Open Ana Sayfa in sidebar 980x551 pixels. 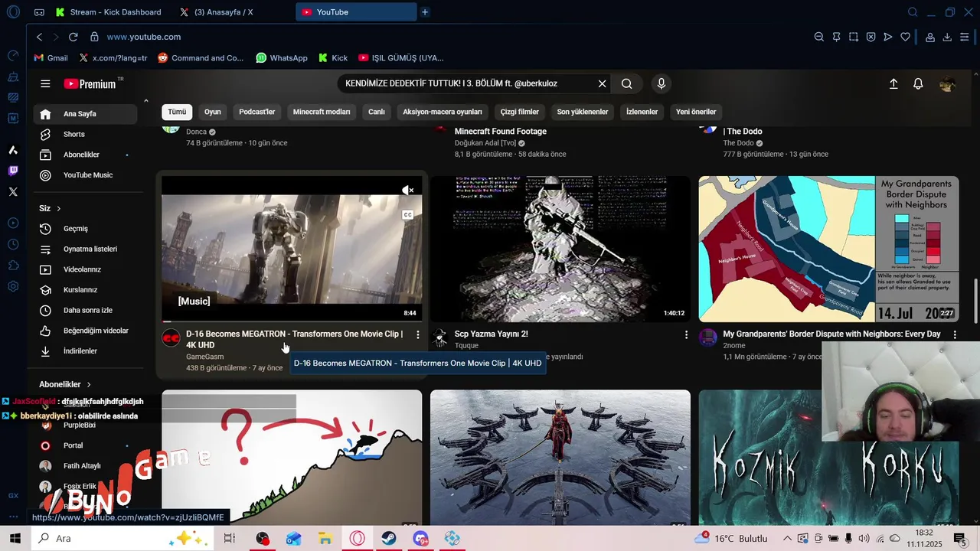(85, 114)
